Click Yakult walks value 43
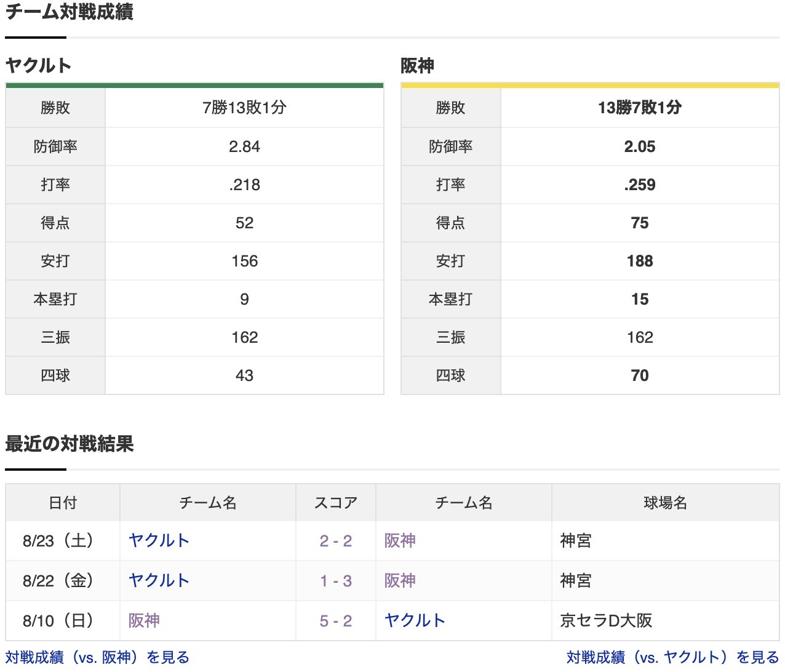 [244, 375]
